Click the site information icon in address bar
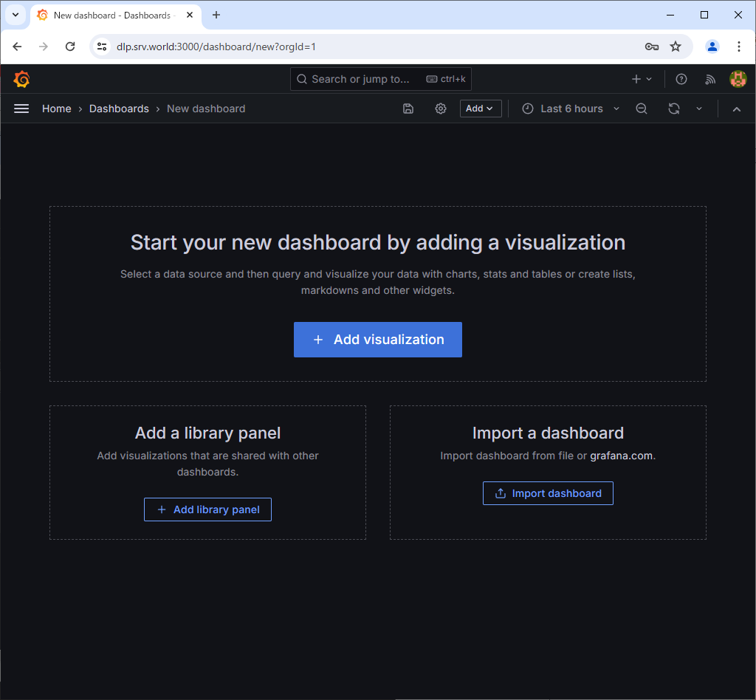756x700 pixels. tap(102, 47)
